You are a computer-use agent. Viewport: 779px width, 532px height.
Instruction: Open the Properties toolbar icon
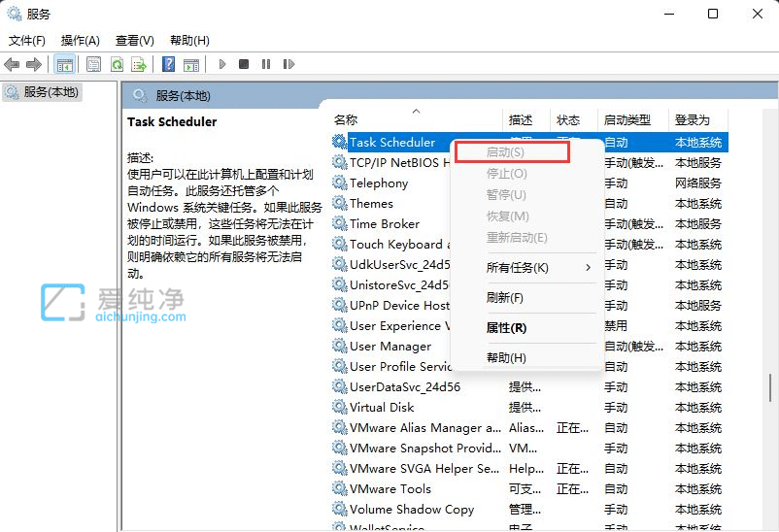click(x=93, y=64)
